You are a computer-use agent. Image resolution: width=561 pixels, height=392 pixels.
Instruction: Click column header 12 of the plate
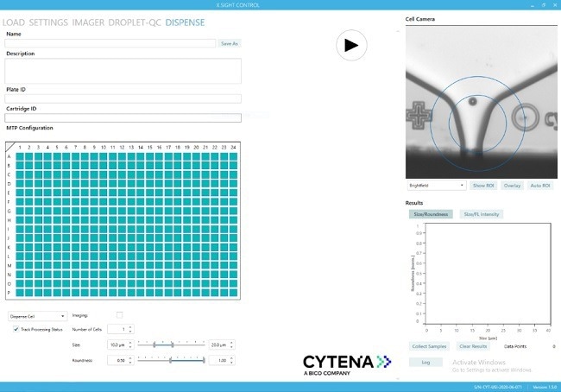point(122,147)
